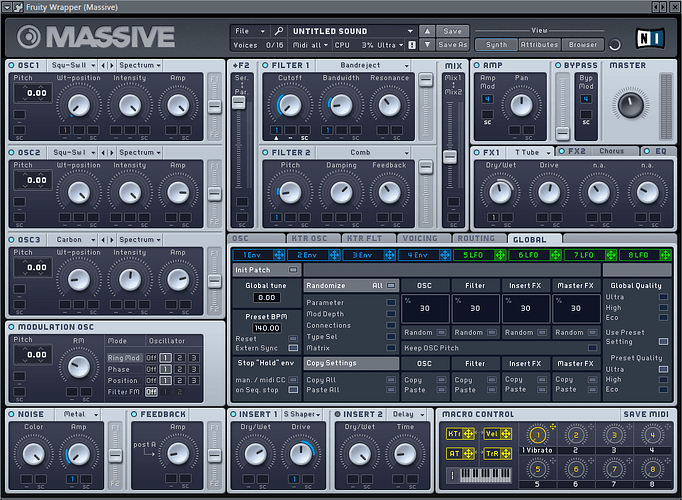Click the Master volume knob

click(x=630, y=105)
